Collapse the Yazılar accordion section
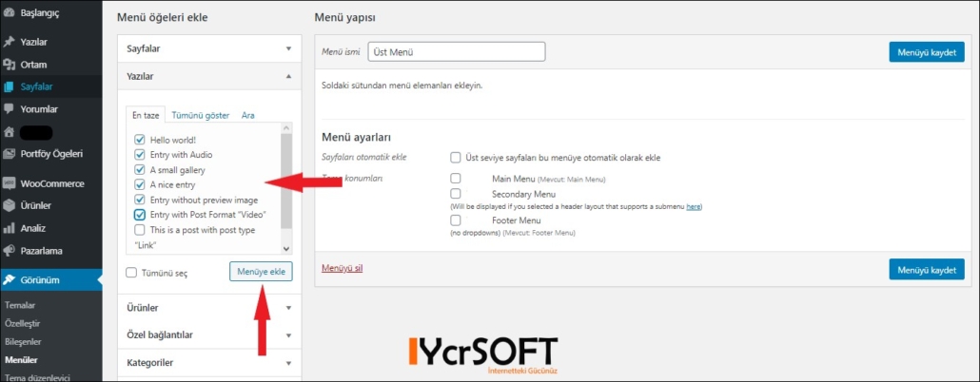This screenshot has height=382, width=980. pyautogui.click(x=209, y=76)
